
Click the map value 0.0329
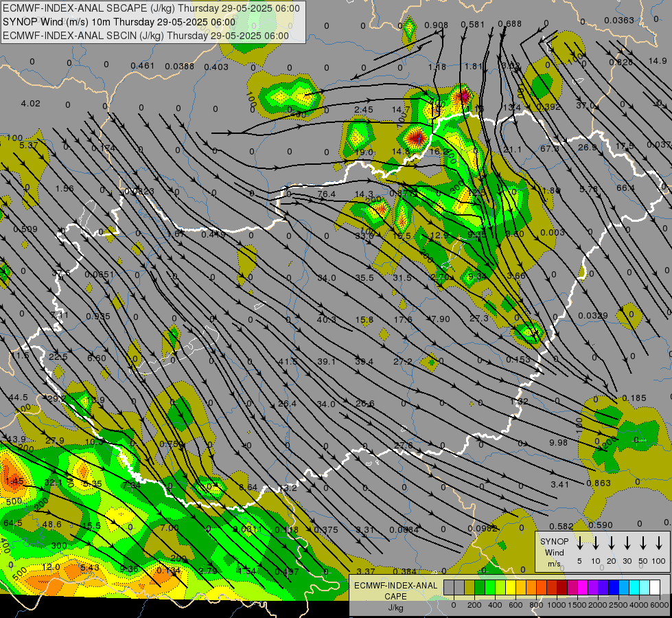(592, 316)
